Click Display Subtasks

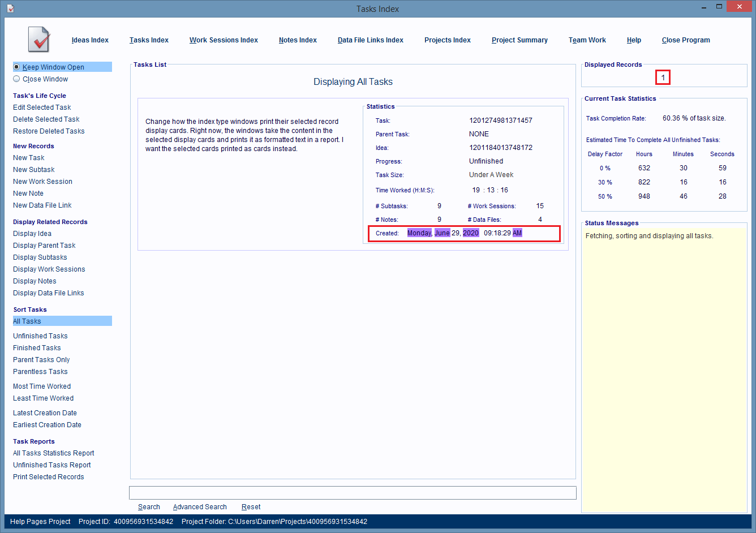pyautogui.click(x=40, y=257)
